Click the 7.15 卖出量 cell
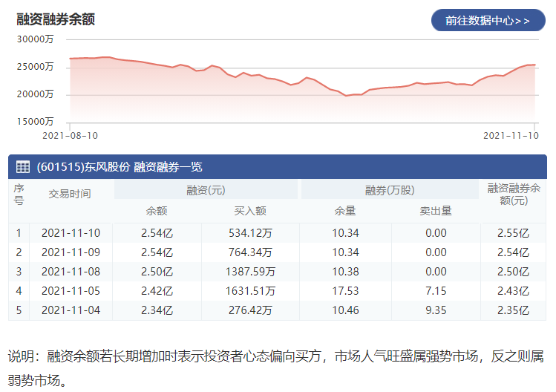Screen dimensions: 556x392 point(436,291)
